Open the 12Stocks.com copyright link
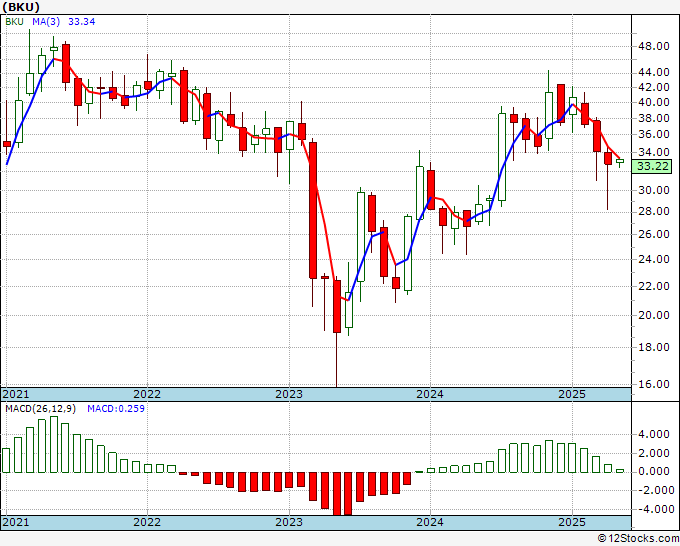Screen dimensions: 680x546 coord(638,539)
